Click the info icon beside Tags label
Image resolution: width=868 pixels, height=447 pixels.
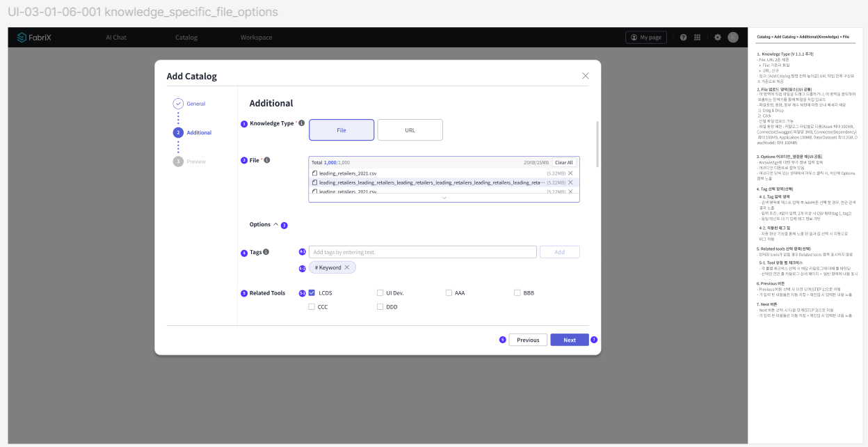(266, 252)
